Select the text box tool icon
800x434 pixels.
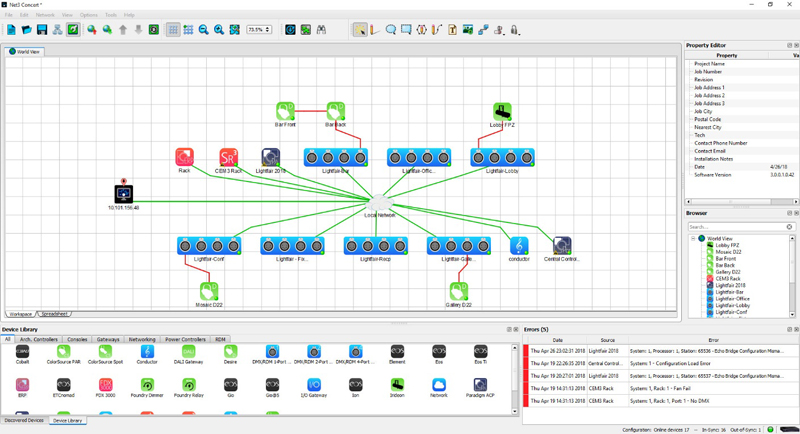point(452,30)
